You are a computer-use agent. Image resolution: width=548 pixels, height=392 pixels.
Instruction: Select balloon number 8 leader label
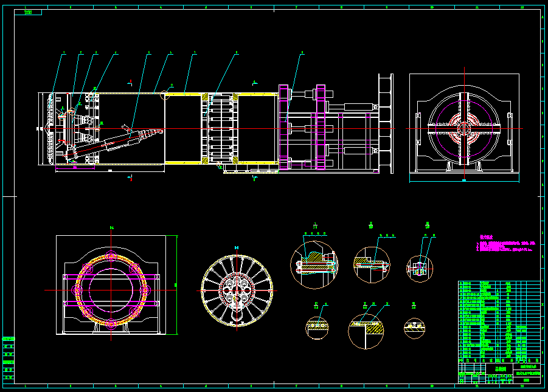237,53
